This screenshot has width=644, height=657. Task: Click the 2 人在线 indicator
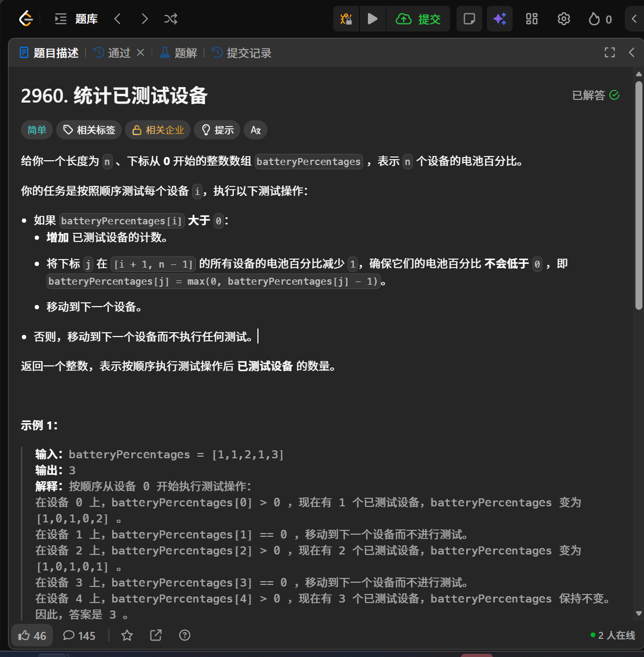[x=613, y=635]
